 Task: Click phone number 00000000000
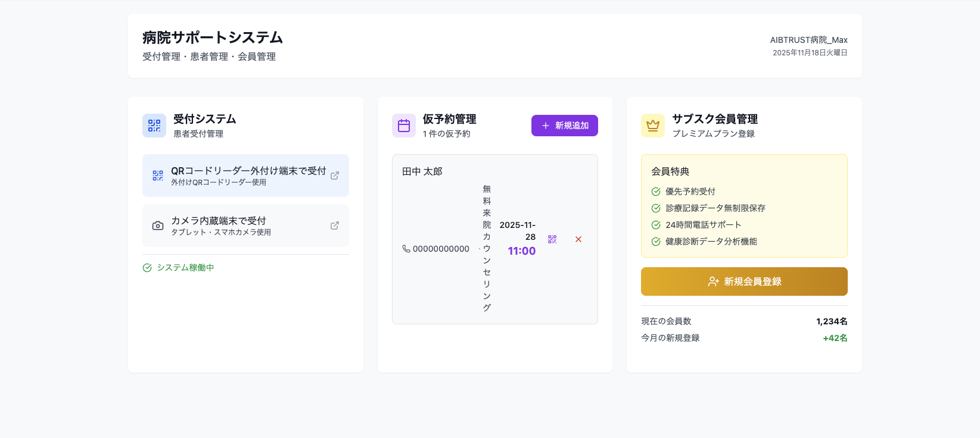(x=441, y=249)
